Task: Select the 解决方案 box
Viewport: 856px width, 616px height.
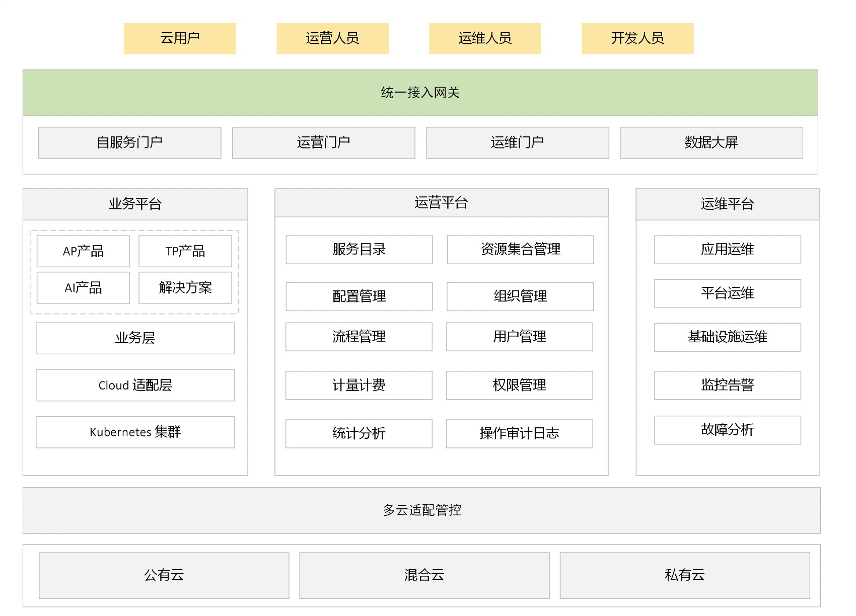Action: [x=185, y=288]
